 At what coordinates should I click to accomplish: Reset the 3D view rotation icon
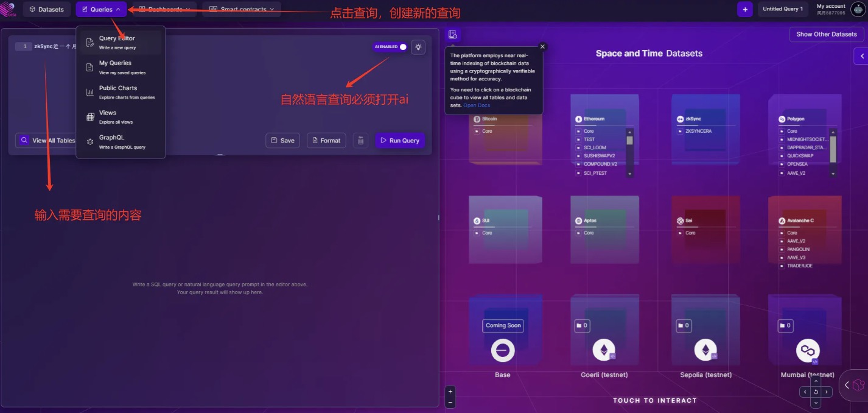tap(816, 392)
